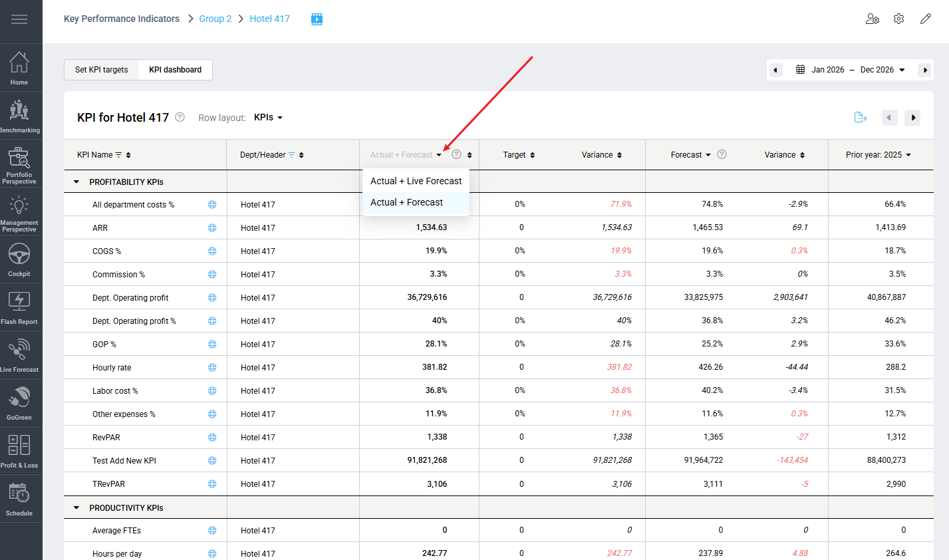Viewport: 949px width, 560px height.
Task: Collapse the PROFITABILITY KPIs group
Action: [76, 182]
